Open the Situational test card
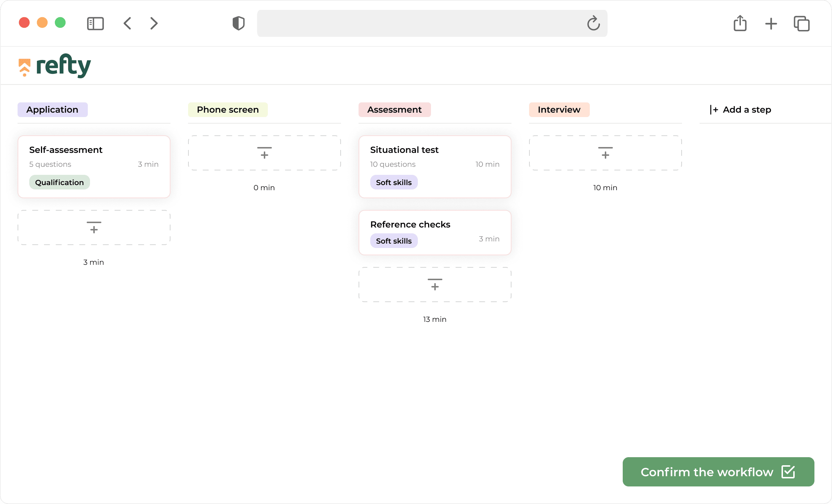 coord(435,167)
